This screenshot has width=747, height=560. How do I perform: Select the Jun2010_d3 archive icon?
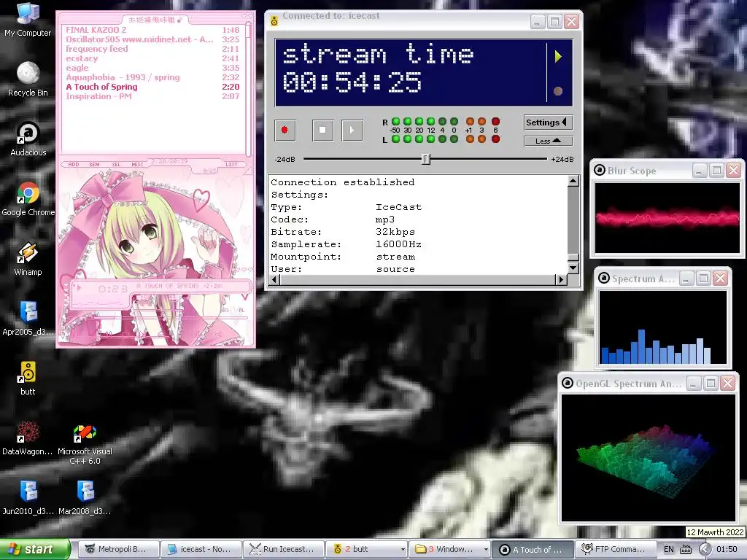[x=28, y=498]
